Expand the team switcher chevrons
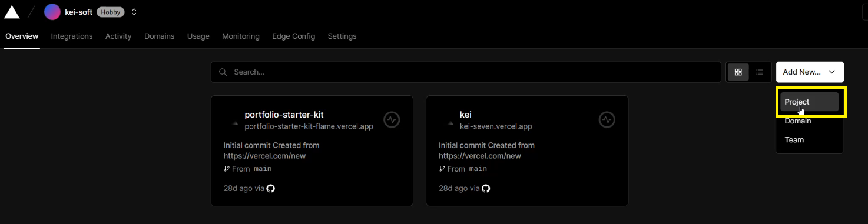Image resolution: width=868 pixels, height=224 pixels. pyautogui.click(x=134, y=12)
